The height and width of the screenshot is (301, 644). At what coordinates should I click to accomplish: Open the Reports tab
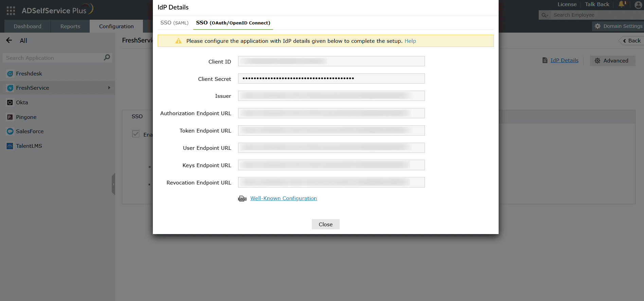click(x=70, y=26)
